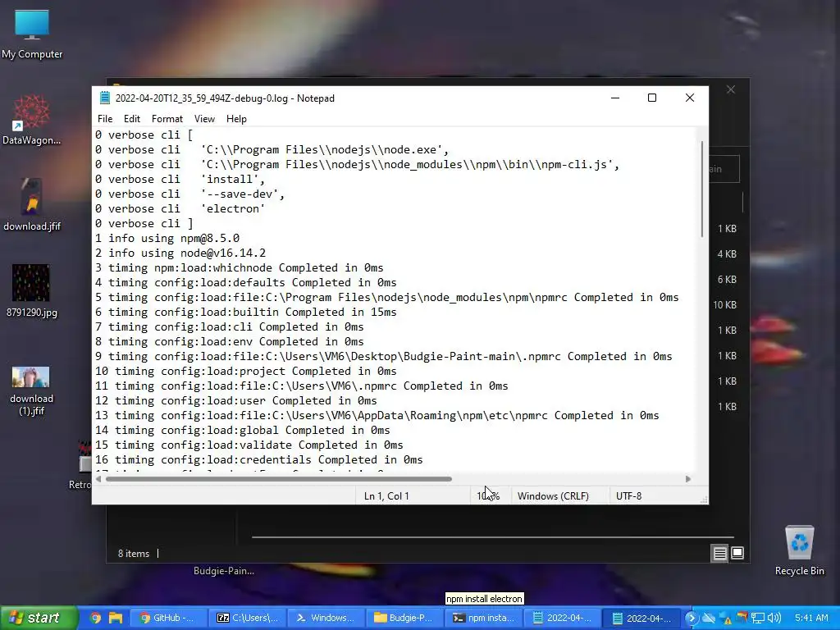Open the Help menu in Notepad
This screenshot has width=840, height=630.
tap(236, 119)
